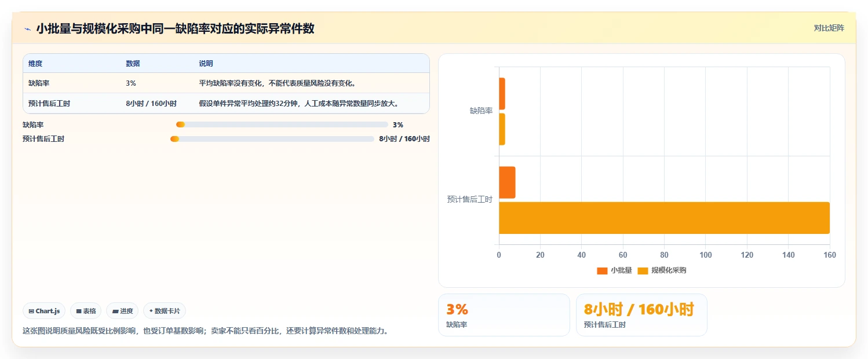Click the 预计售后工时 progress bar
The width and height of the screenshot is (868, 359).
click(272, 139)
